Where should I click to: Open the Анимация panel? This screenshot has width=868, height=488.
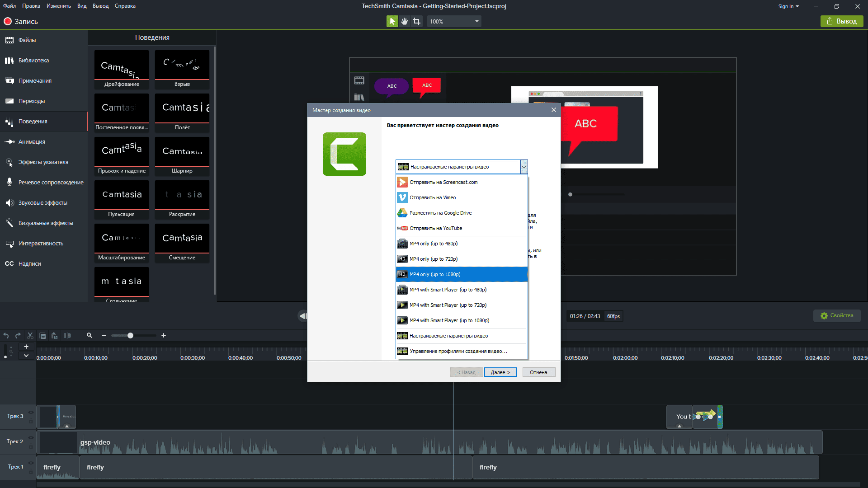43,142
